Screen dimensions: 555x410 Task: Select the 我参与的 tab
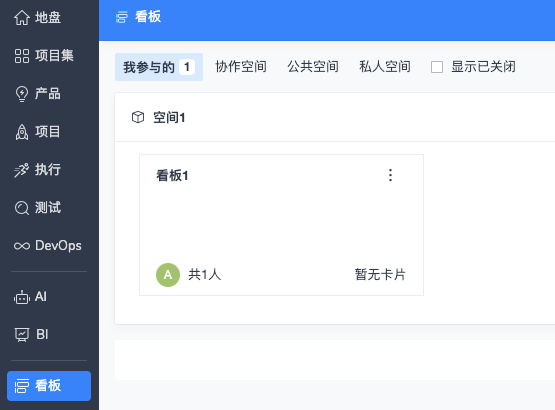[x=159, y=67]
